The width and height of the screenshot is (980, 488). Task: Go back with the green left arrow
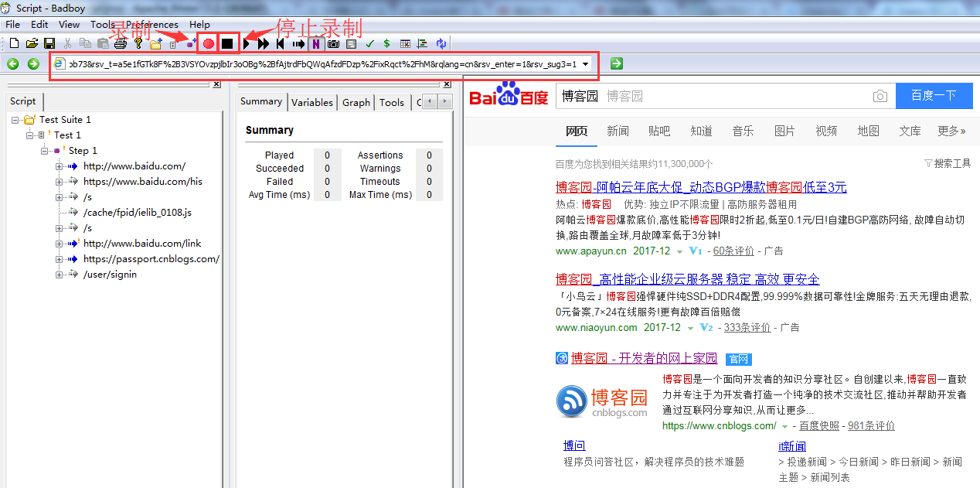pos(13,63)
